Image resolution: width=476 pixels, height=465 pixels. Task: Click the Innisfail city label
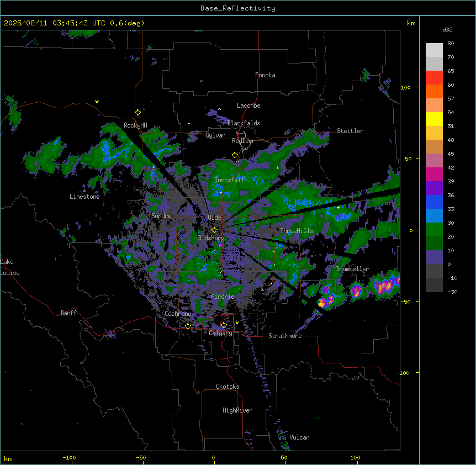(x=229, y=180)
